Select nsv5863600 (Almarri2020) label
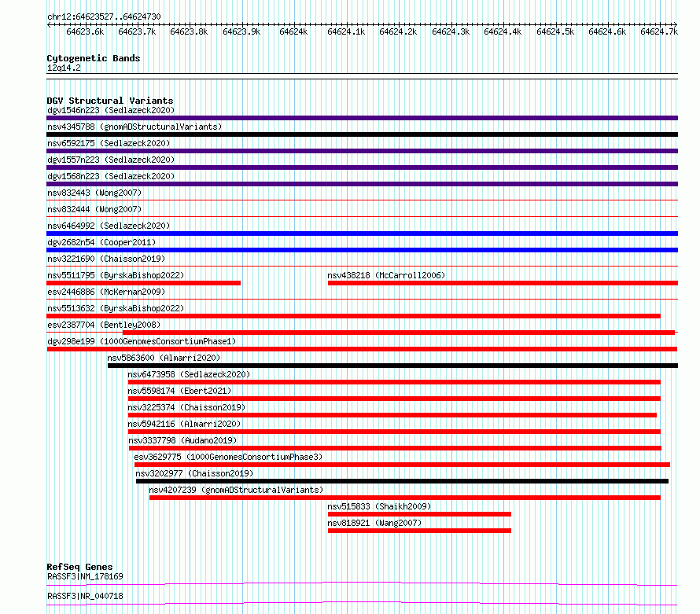700x614 pixels. point(164,358)
